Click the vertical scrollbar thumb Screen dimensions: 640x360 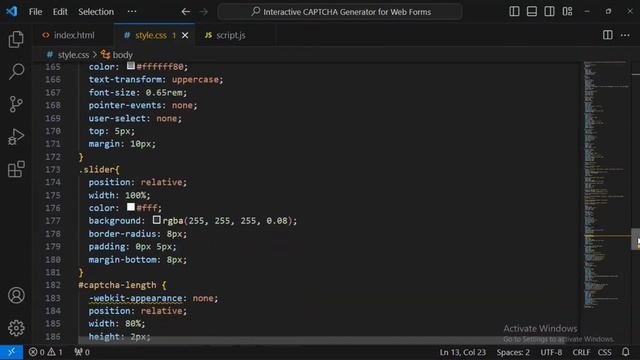pos(636,239)
